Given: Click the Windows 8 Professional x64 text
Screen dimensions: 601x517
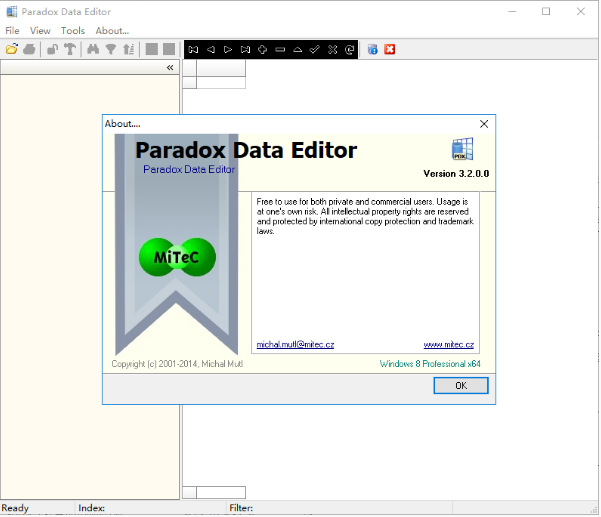Looking at the screenshot, I should (x=430, y=364).
